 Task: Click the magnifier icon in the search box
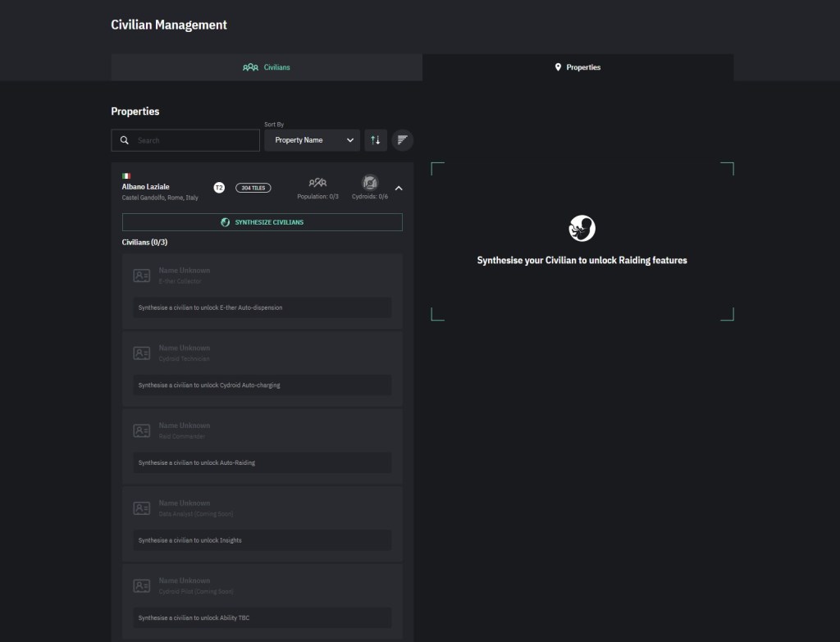125,140
